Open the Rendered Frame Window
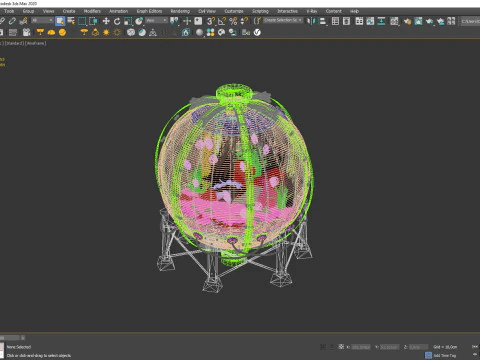The image size is (480, 360). pos(418,21)
